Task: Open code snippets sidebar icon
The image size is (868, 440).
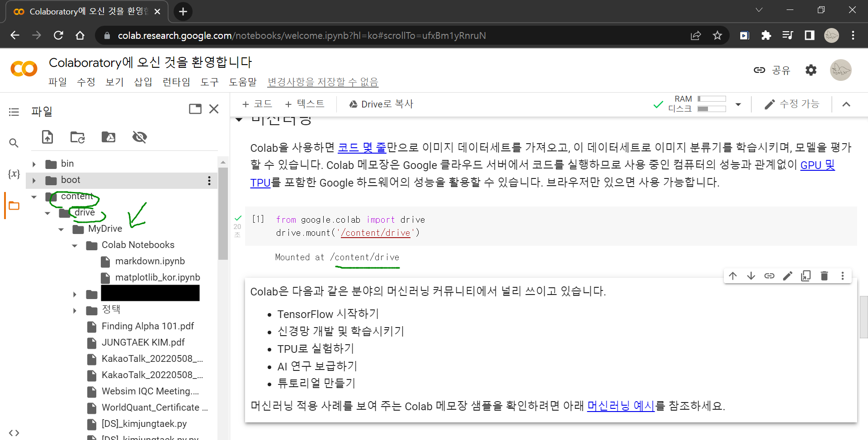Action: click(x=14, y=433)
